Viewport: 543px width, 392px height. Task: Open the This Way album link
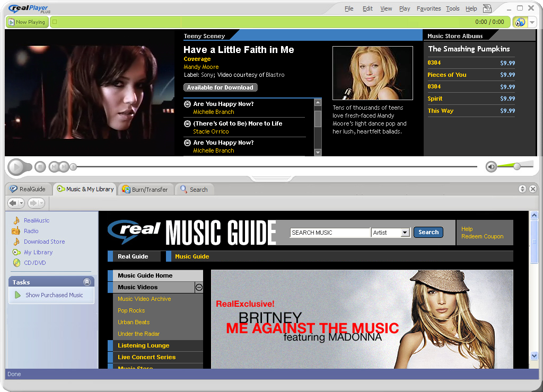coord(441,111)
